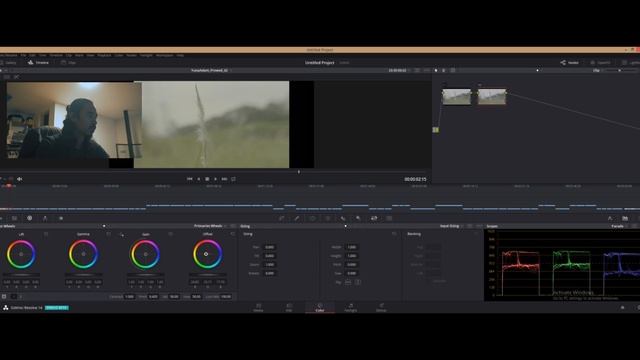The image size is (640, 360).
Task: Reset the Lift wheel with its reset icon
Action: 46,234
